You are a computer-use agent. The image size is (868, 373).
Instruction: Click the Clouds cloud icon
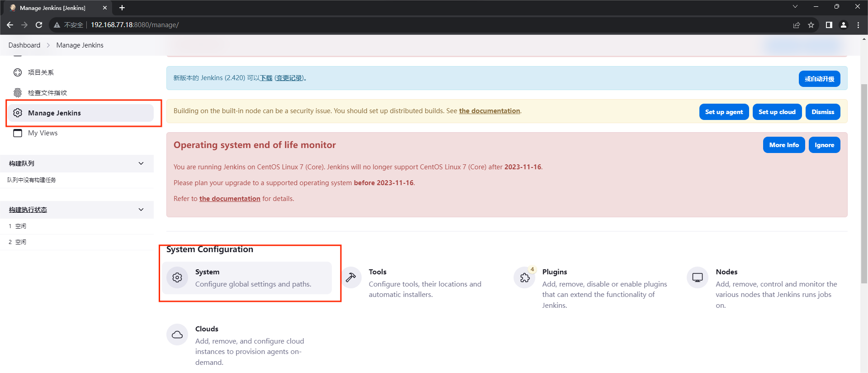click(177, 335)
